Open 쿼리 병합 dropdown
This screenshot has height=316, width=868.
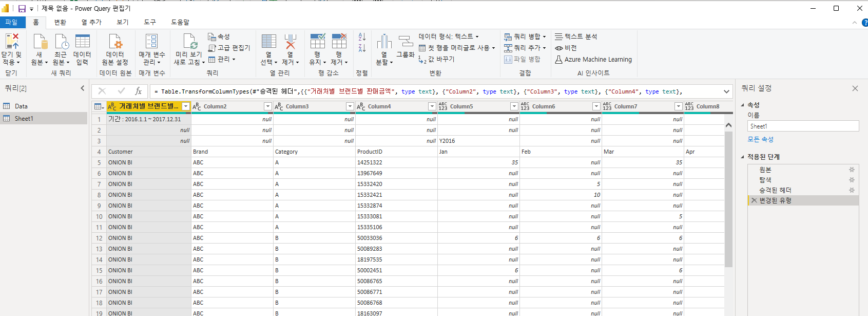[525, 36]
